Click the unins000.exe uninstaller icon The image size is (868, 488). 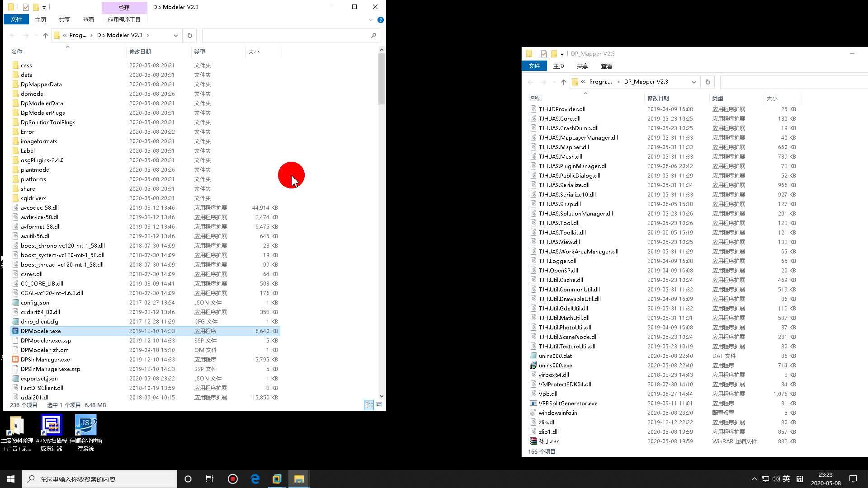(533, 366)
